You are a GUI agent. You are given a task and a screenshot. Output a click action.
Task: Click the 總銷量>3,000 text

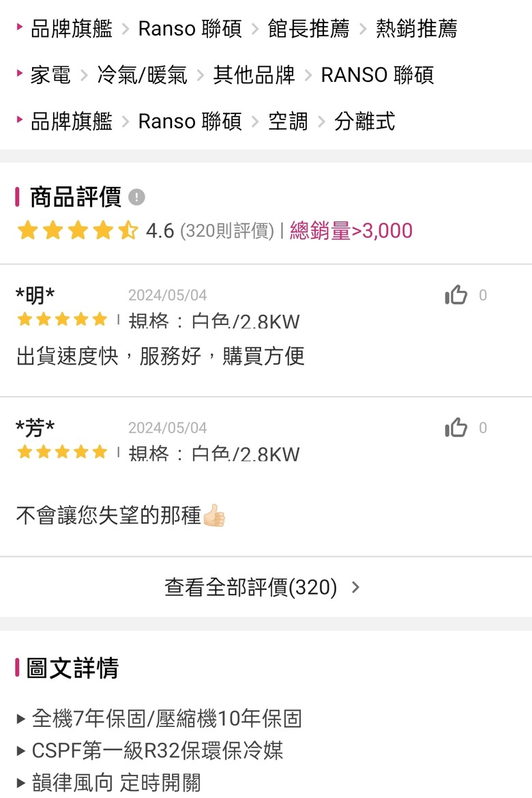(351, 231)
